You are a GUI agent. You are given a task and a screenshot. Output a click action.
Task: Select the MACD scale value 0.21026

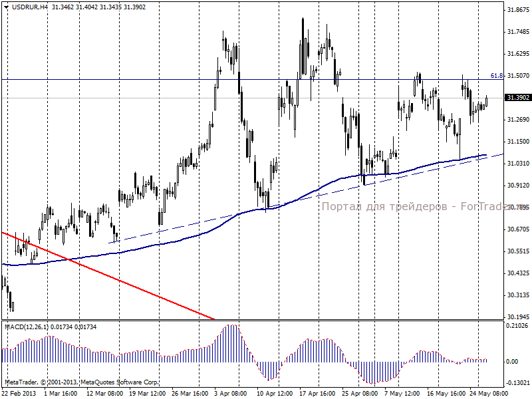517,326
